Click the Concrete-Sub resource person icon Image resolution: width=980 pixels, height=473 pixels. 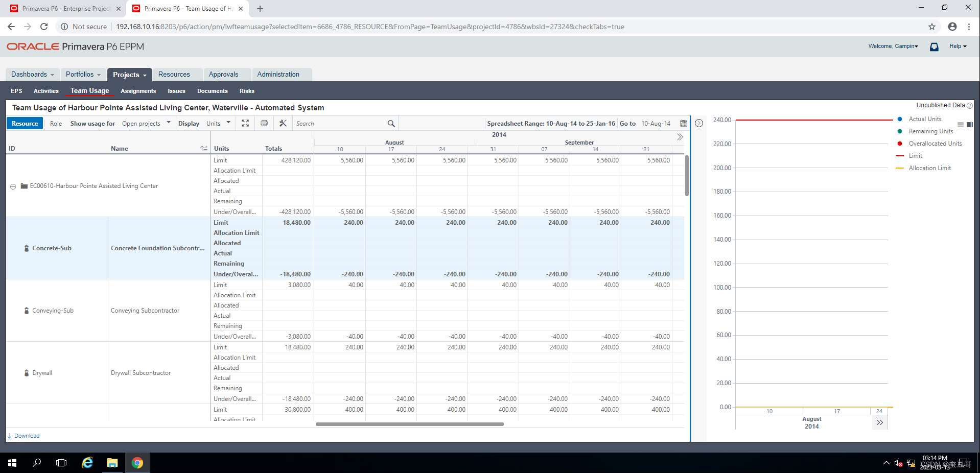click(27, 249)
